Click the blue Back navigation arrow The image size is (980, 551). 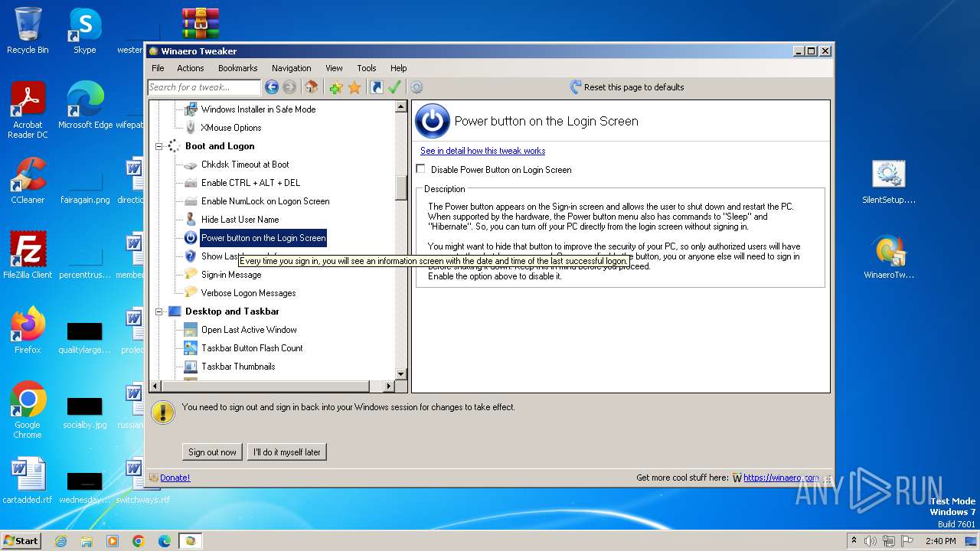tap(271, 87)
